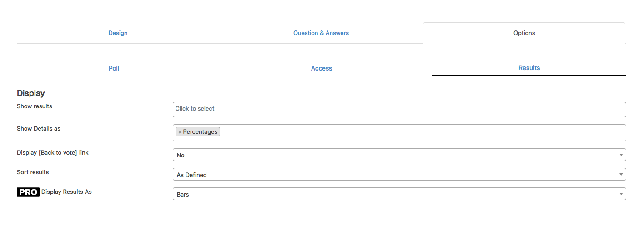Click the 'Show Details as' label text

pos(39,129)
